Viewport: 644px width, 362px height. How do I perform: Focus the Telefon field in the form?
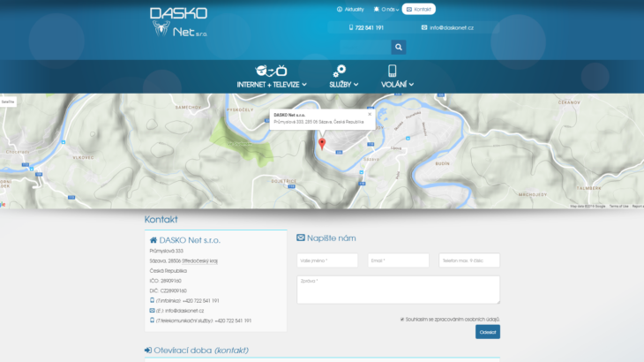click(x=469, y=260)
